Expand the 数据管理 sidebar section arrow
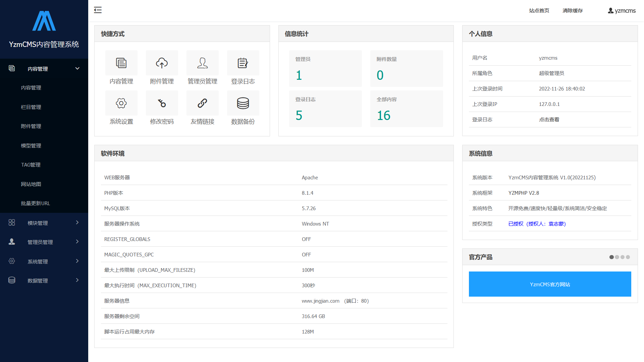Screen dimensions: 644x362 (77, 280)
